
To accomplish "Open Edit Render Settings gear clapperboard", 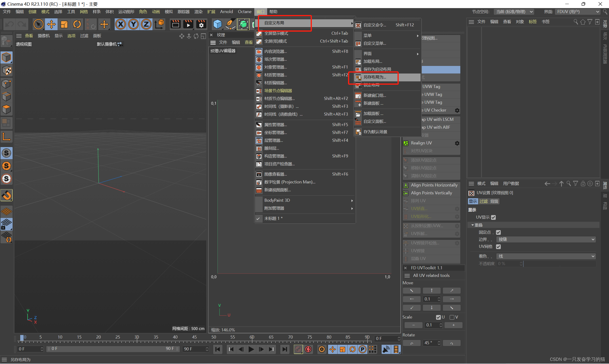I will click(201, 24).
